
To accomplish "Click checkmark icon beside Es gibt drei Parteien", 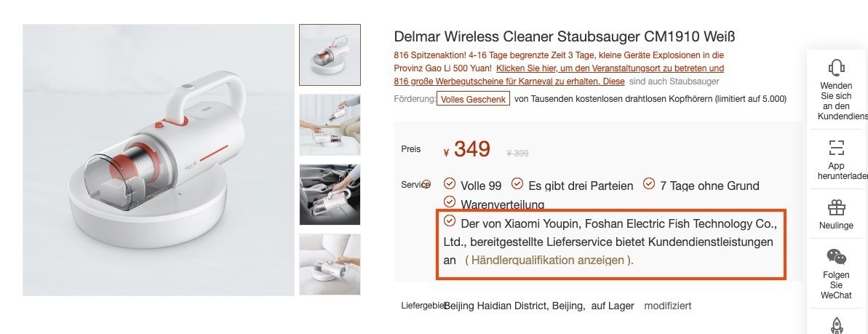I will [x=517, y=183].
